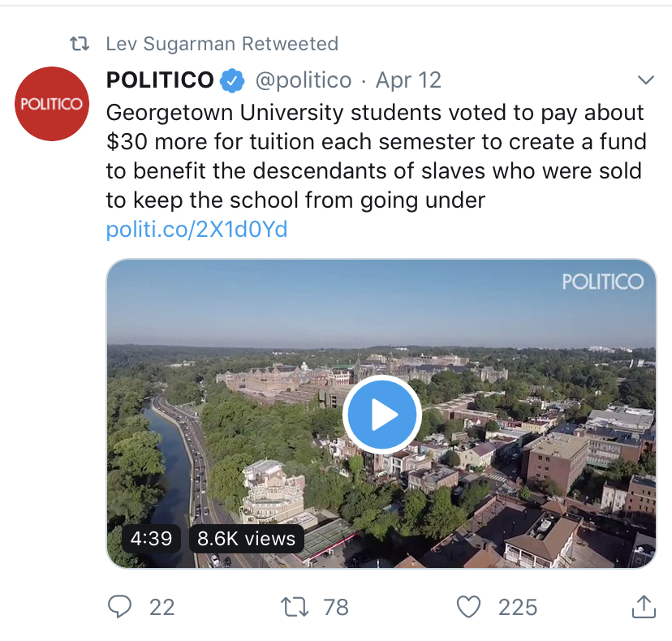672x641 pixels.
Task: Click the 225 likes count
Action: tap(518, 608)
